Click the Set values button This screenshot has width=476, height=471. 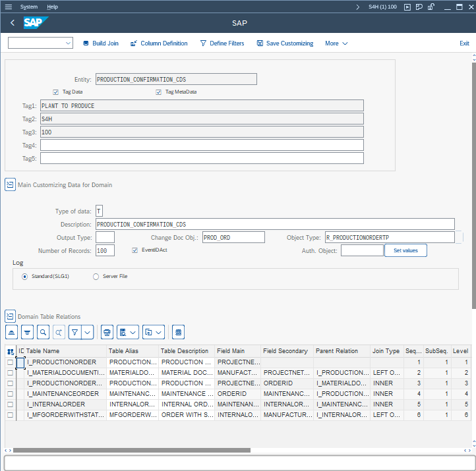point(406,250)
